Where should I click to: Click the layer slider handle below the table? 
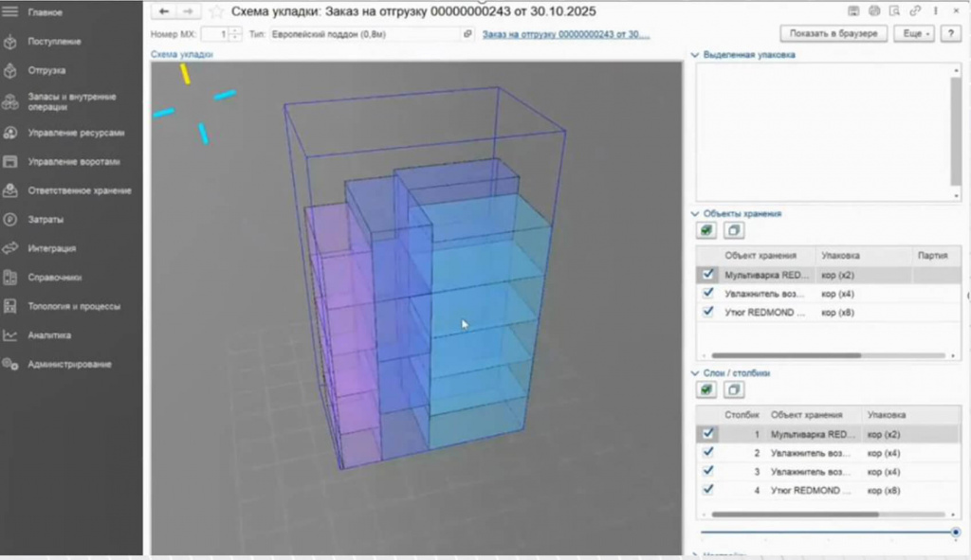click(x=956, y=533)
